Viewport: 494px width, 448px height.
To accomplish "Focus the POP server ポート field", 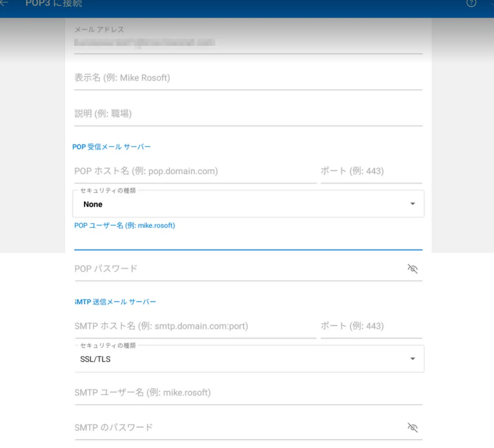I will pos(371,171).
